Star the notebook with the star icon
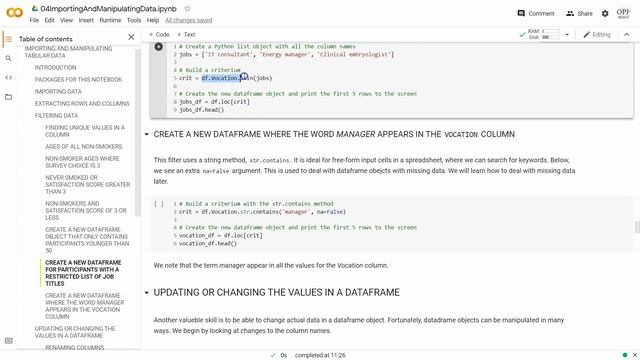This screenshot has width=640, height=360. (187, 9)
